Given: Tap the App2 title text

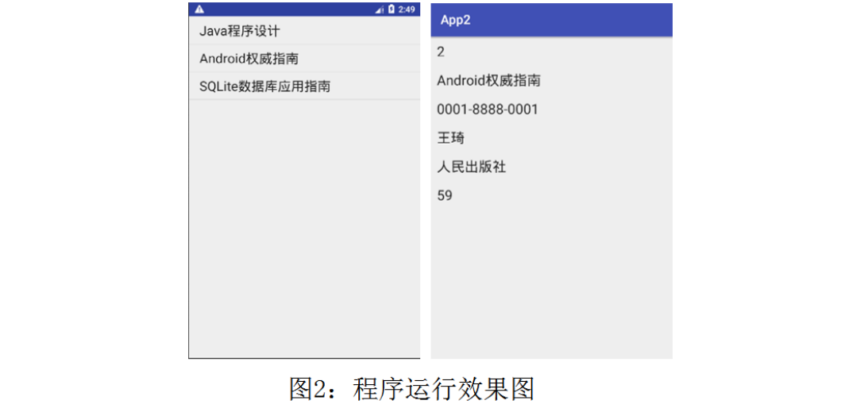Looking at the screenshot, I should (x=456, y=21).
